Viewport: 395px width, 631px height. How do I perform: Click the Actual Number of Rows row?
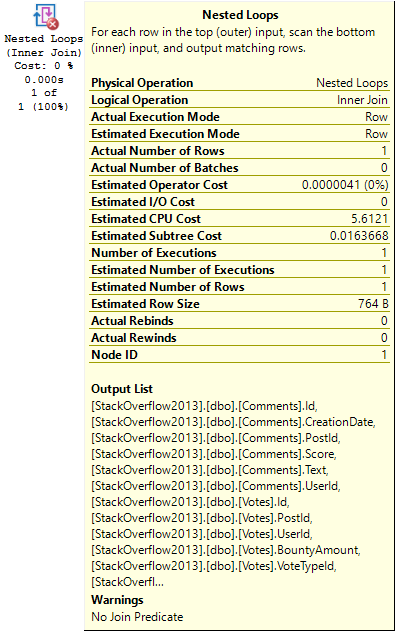point(239,151)
